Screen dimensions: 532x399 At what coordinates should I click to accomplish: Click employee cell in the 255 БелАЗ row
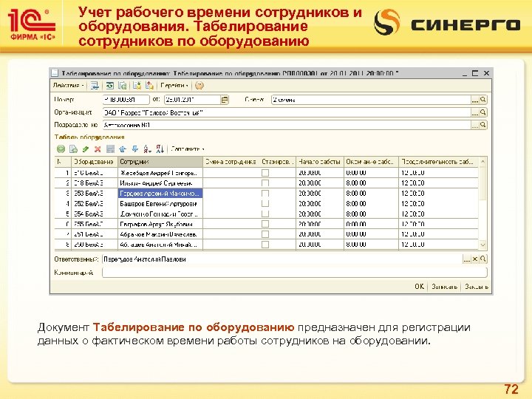160,224
